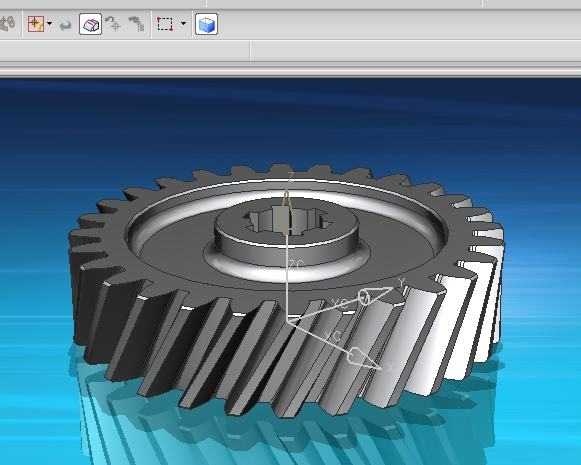Expand the rectangle selection dropdown arrow
The image size is (581, 465).
(x=183, y=24)
